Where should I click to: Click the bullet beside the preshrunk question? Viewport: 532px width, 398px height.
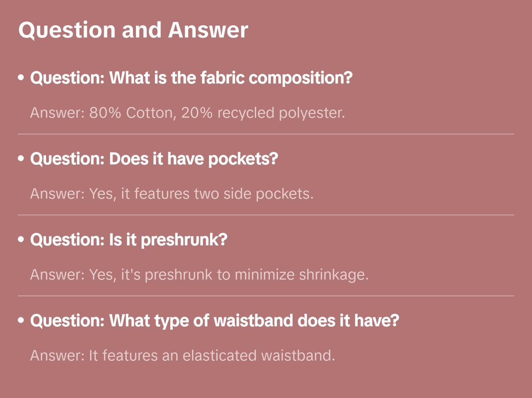pos(21,239)
